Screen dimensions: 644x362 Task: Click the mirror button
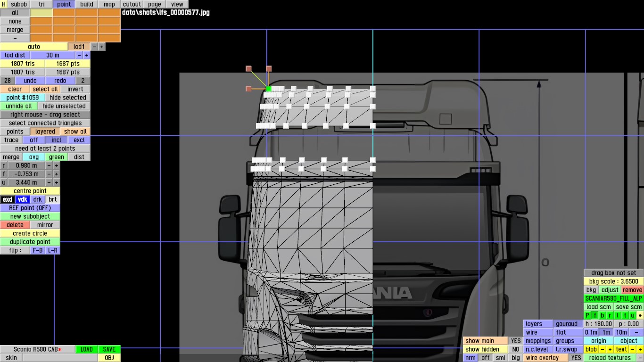pyautogui.click(x=45, y=225)
